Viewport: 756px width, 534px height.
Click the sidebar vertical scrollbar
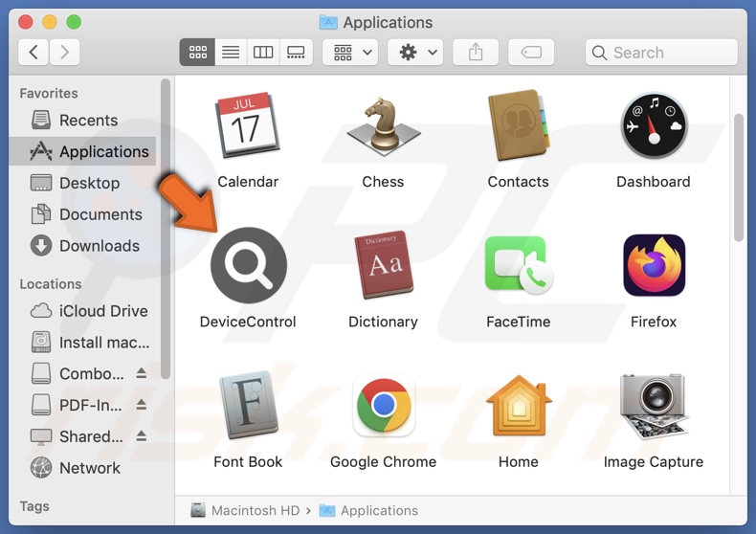(166, 229)
